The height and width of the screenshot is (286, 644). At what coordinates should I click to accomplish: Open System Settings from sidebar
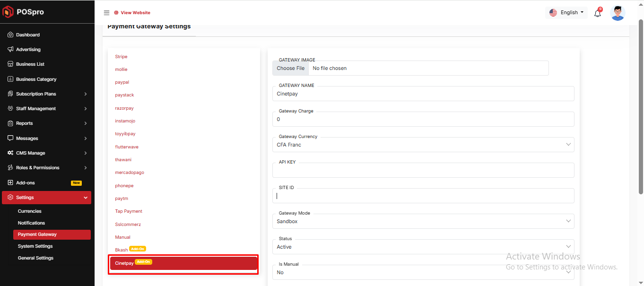click(35, 246)
